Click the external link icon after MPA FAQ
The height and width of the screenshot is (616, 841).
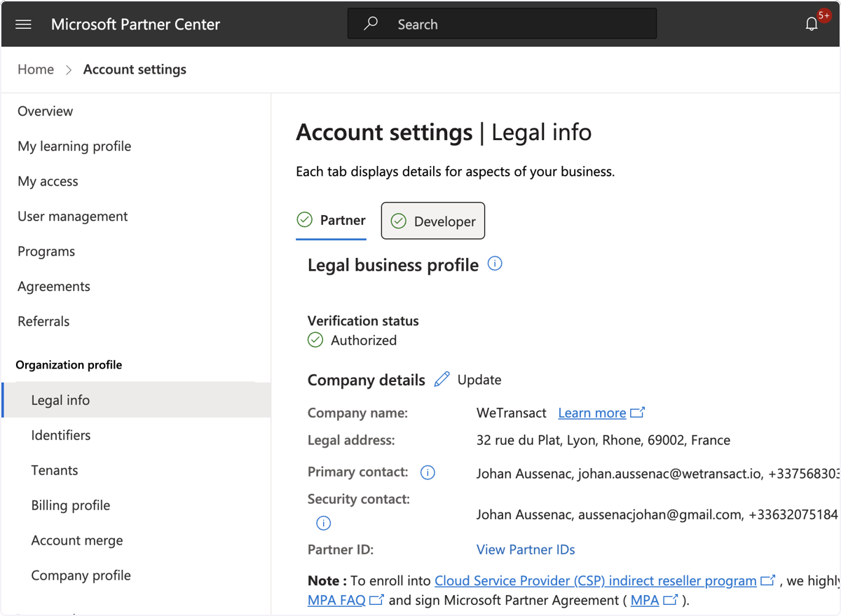tap(377, 600)
